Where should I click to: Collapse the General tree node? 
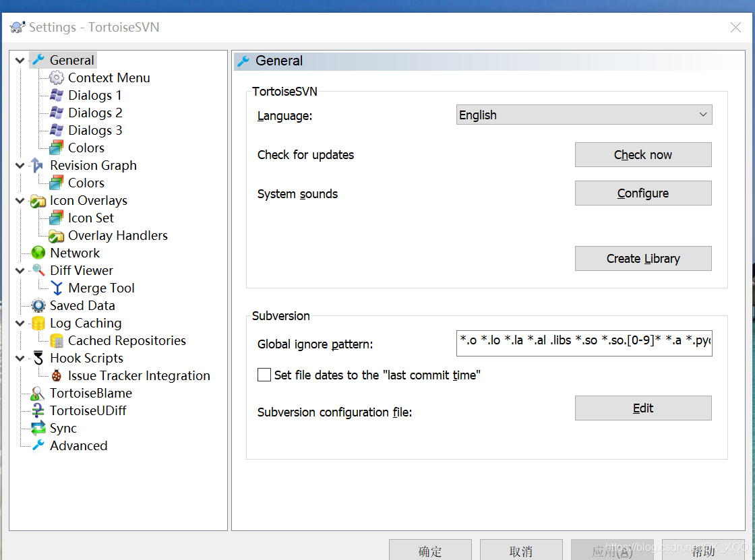pyautogui.click(x=20, y=60)
